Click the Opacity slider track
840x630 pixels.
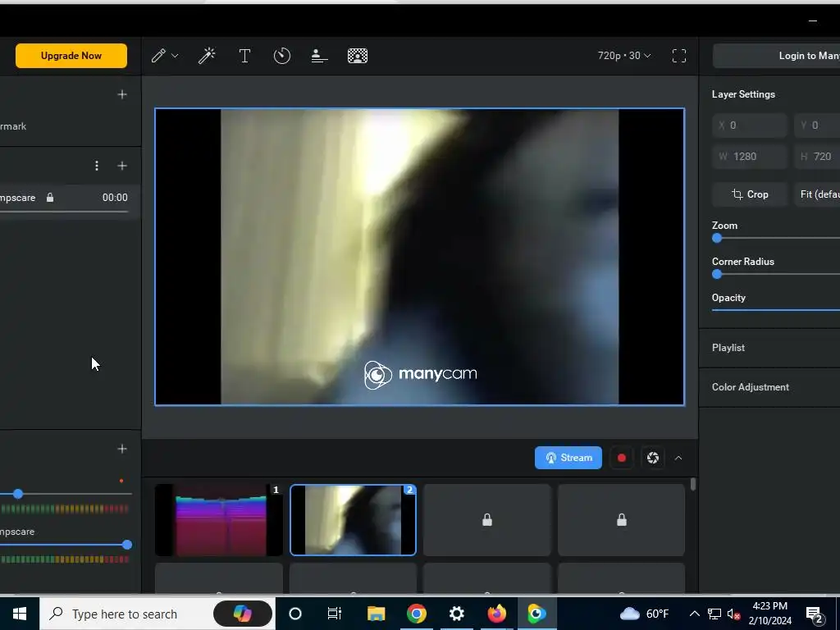coord(776,309)
